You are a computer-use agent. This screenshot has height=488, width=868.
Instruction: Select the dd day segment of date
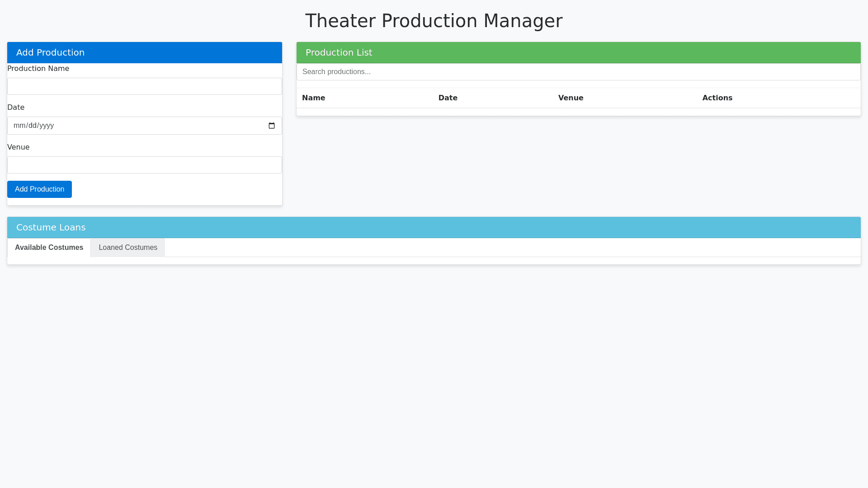[33, 126]
